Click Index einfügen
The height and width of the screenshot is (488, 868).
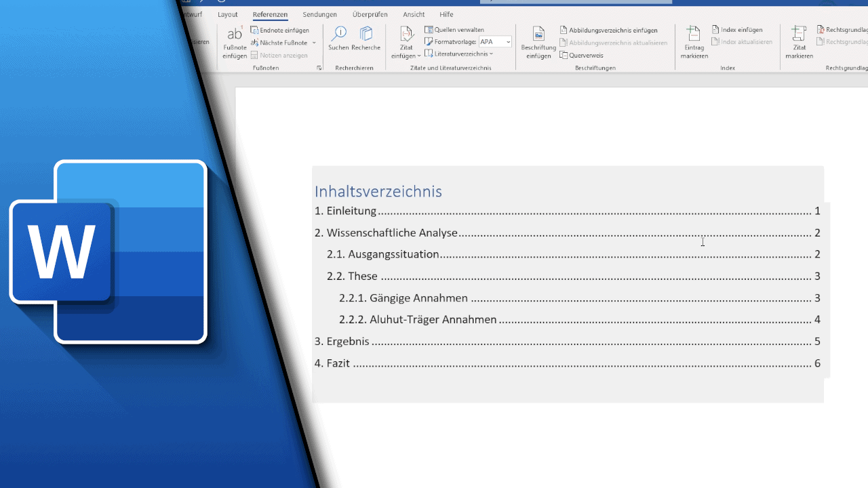pos(737,30)
